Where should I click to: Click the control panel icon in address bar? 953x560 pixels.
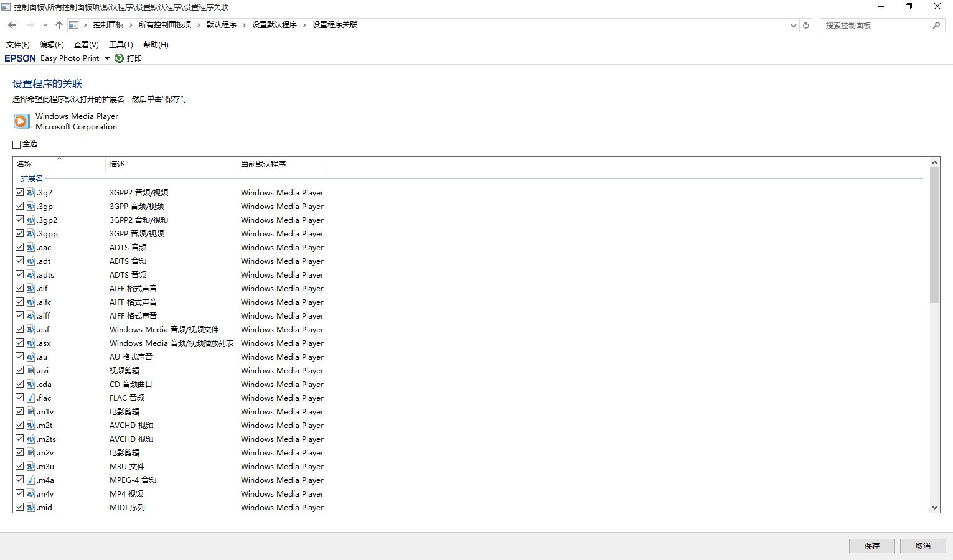(x=74, y=25)
